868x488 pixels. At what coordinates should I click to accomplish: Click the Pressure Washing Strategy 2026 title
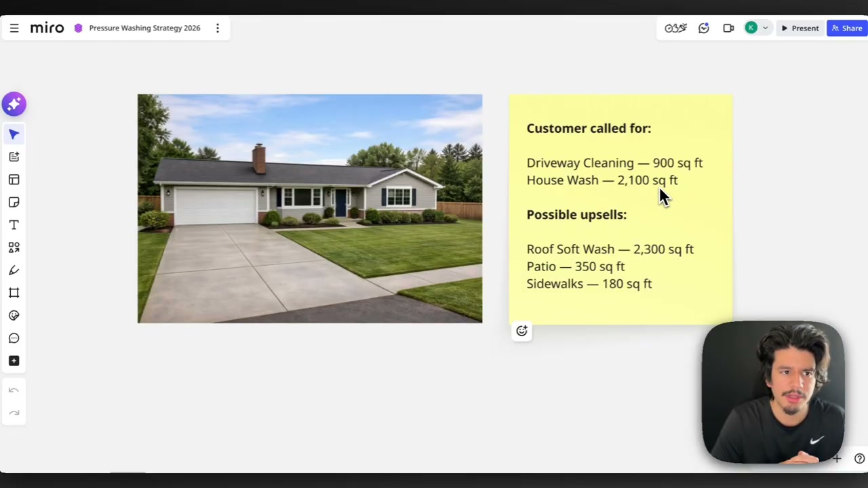point(144,28)
